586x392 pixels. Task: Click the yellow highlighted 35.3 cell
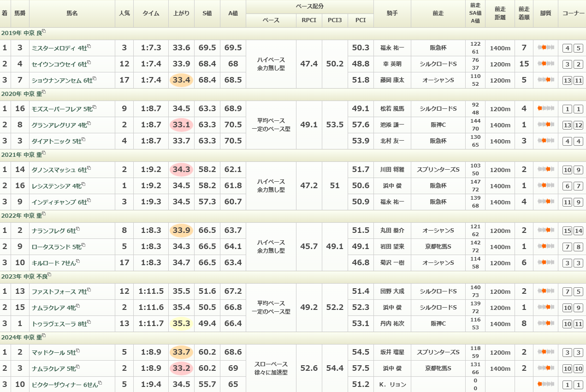[181, 323]
